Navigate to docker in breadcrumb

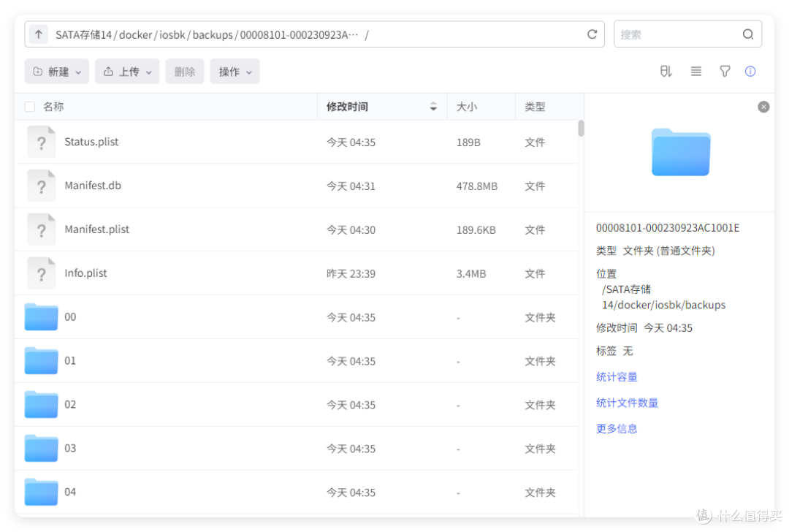coord(135,35)
